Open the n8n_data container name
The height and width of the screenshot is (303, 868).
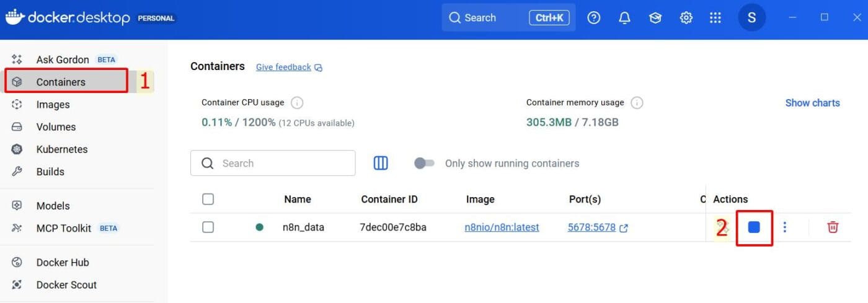[303, 227]
